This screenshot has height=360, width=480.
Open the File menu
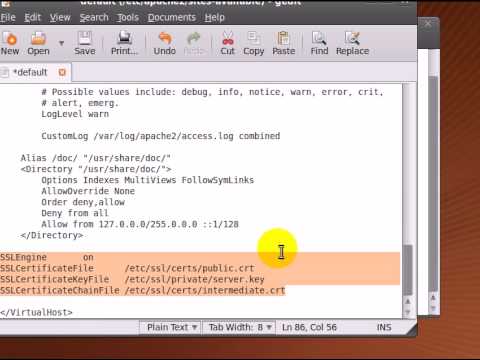tap(8, 17)
